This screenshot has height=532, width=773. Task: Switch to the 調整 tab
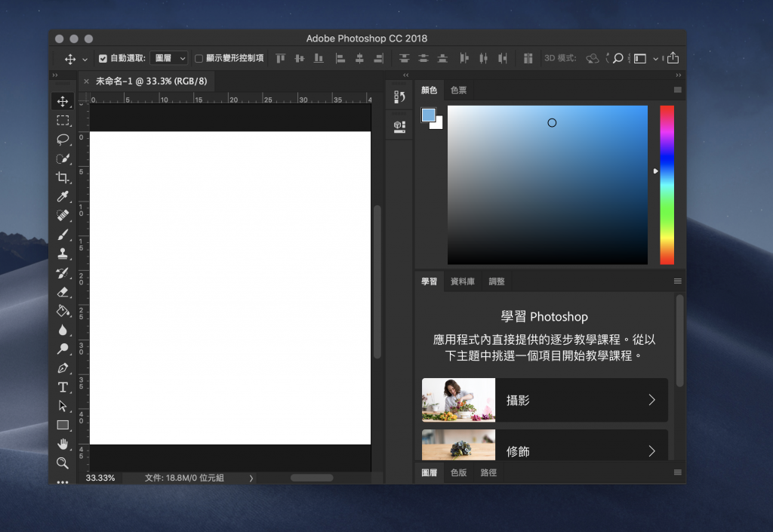point(497,281)
